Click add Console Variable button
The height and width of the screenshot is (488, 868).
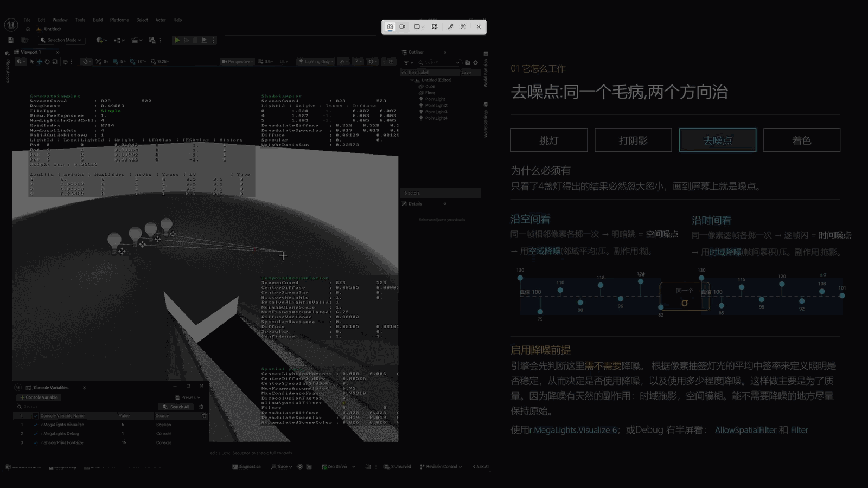pyautogui.click(x=39, y=397)
